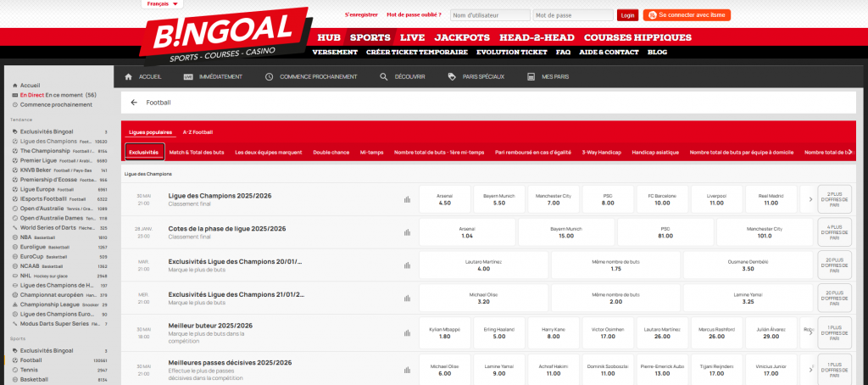Open Mes Paris betting slip
The height and width of the screenshot is (385, 868).
point(531,76)
